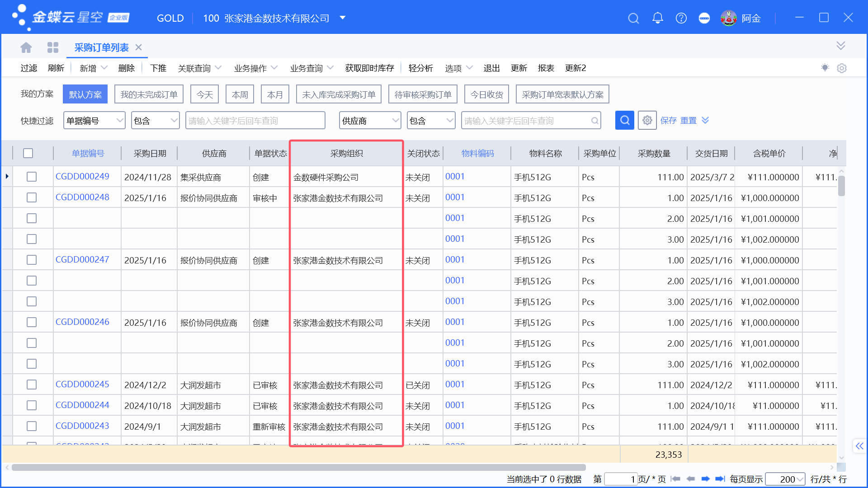This screenshot has width=868, height=488.
Task: Go to the home icon tab
Action: coord(26,47)
